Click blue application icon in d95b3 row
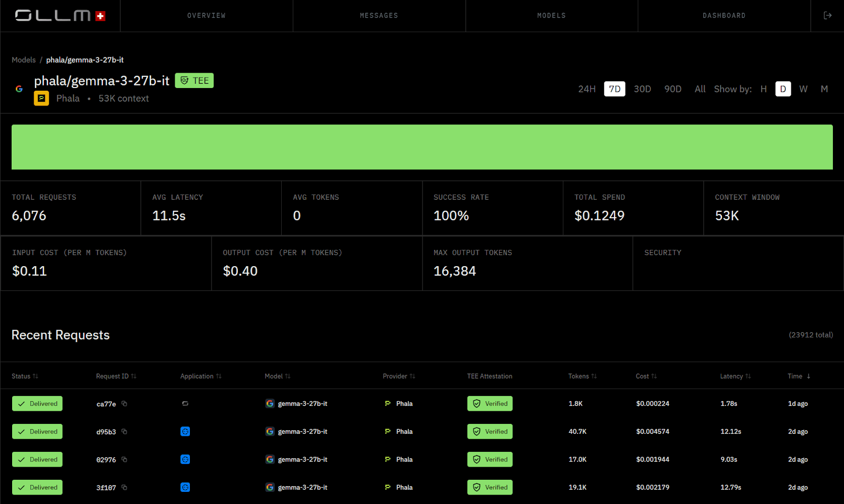 tap(185, 432)
